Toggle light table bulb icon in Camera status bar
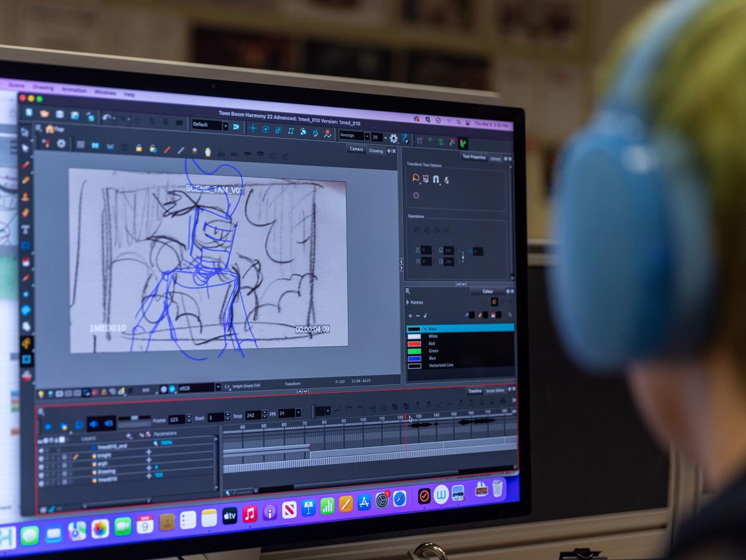Screen dimensions: 746x560 pyautogui.click(x=41, y=394)
